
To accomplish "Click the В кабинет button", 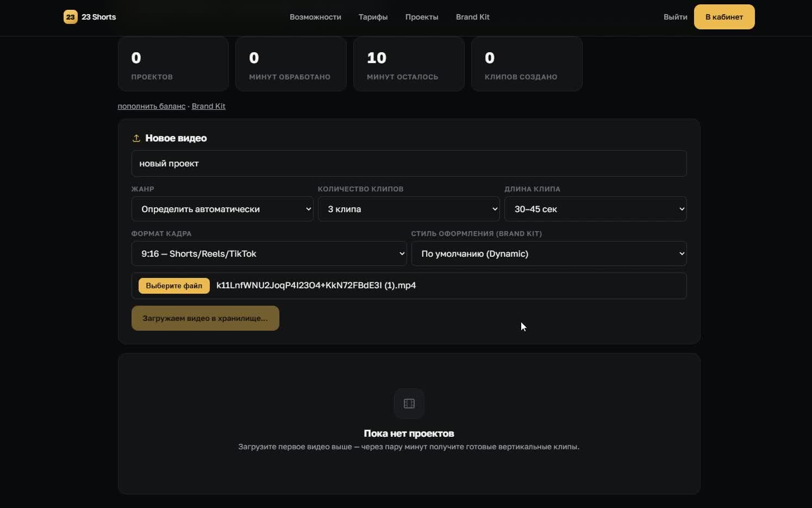I will 724,17.
